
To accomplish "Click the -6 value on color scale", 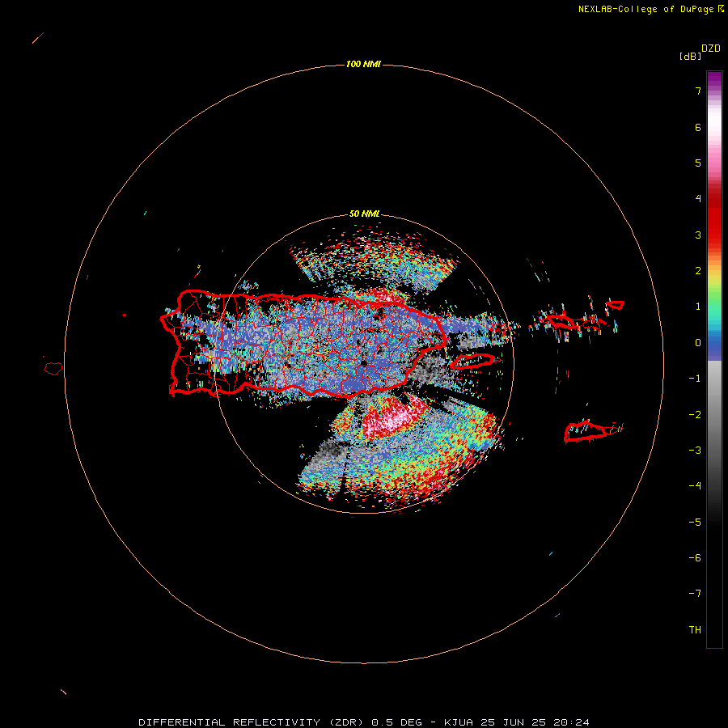I will [x=695, y=558].
